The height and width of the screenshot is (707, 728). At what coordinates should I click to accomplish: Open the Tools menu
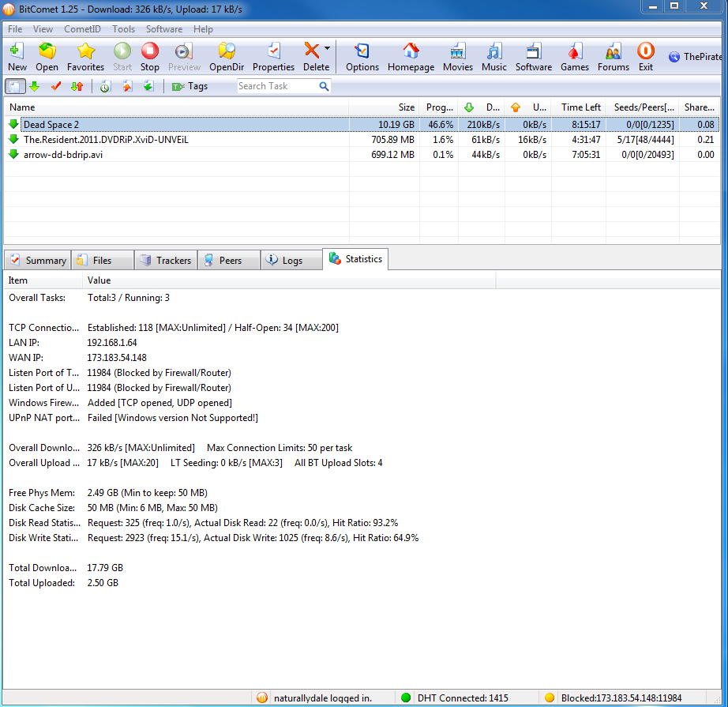pyautogui.click(x=123, y=28)
